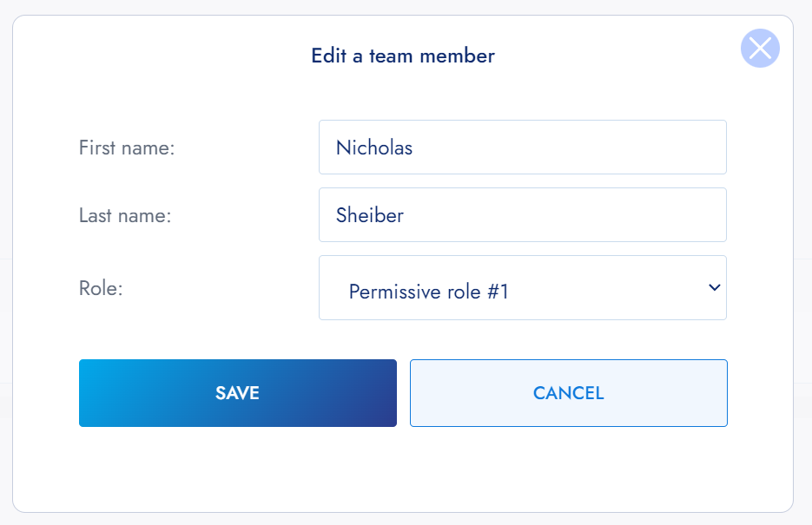Click the 'Nicholas' text in the field
812x525 pixels.
(x=374, y=148)
